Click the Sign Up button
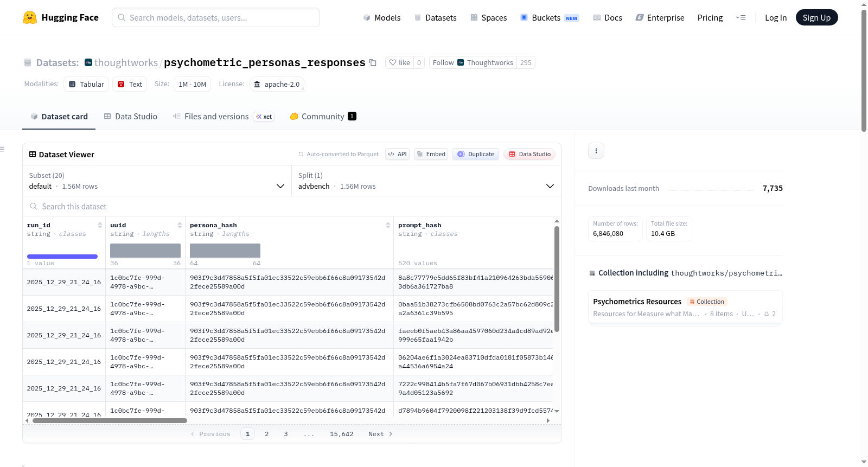The image size is (868, 467). pos(816,17)
